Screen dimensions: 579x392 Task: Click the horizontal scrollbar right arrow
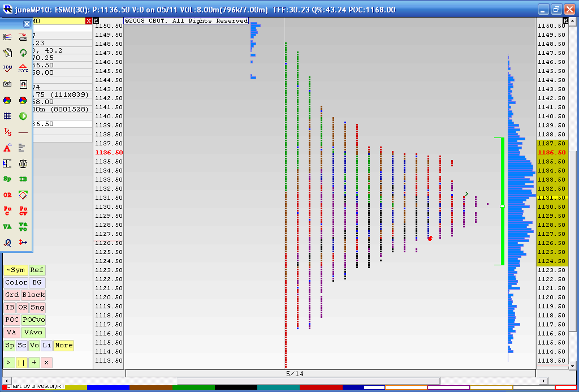tap(543, 381)
